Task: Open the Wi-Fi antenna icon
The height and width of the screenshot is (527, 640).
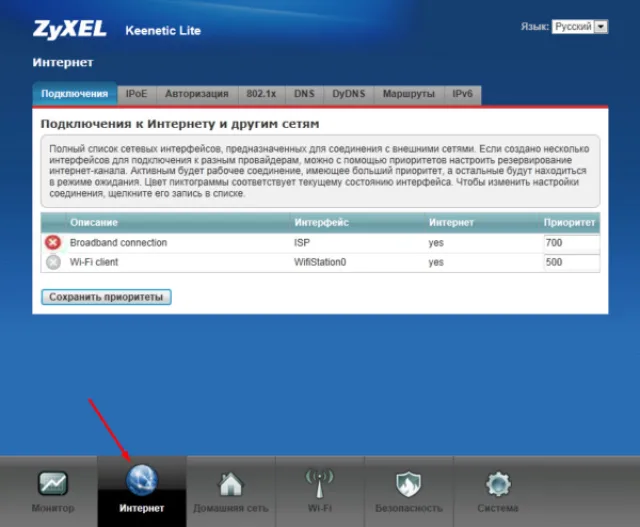Action: tap(320, 483)
